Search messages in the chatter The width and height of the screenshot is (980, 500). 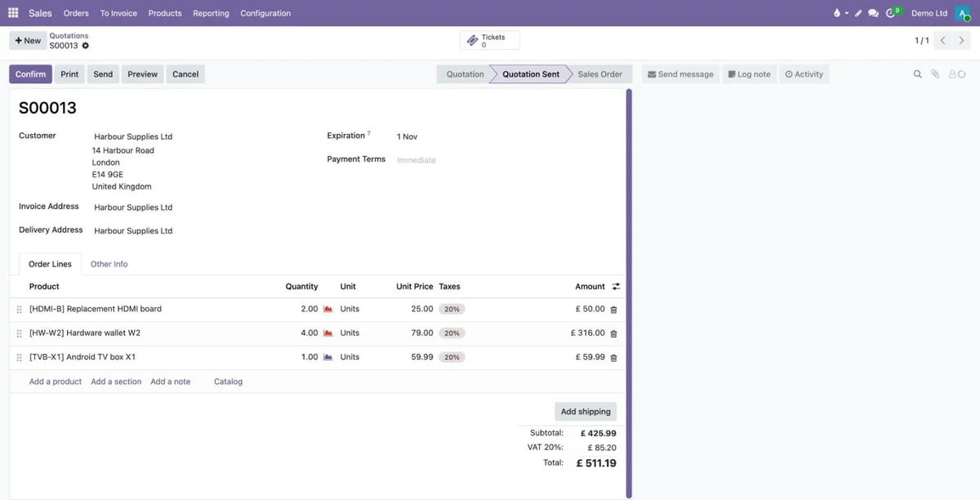(x=917, y=74)
